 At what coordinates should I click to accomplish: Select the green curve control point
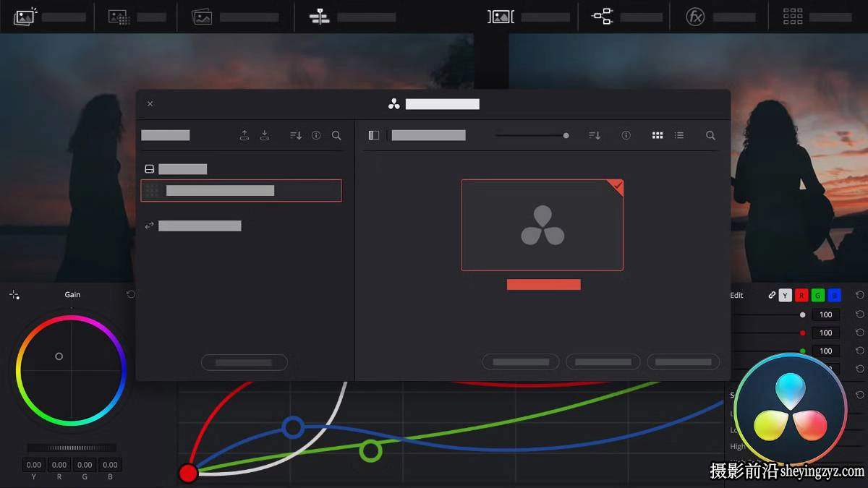[370, 451]
